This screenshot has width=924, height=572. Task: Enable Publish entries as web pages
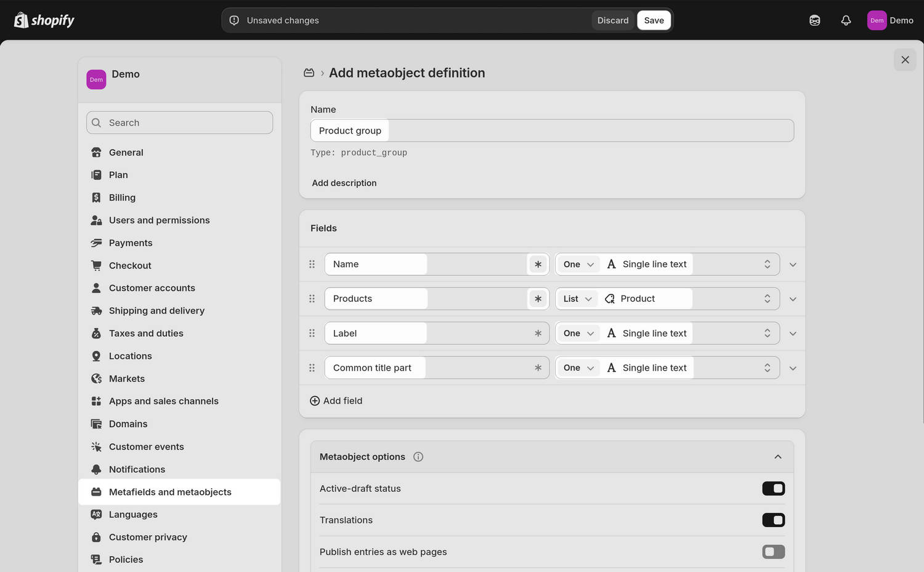[x=773, y=552]
